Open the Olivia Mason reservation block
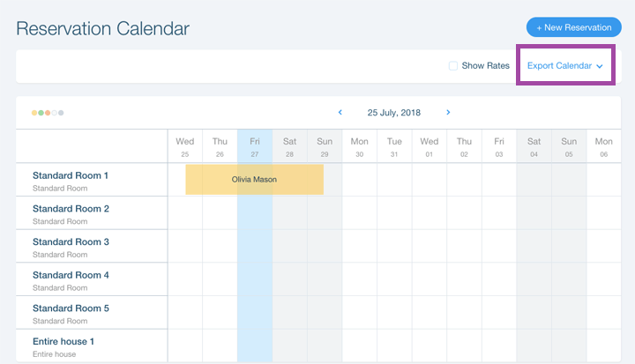This screenshot has height=364, width=635. point(254,180)
